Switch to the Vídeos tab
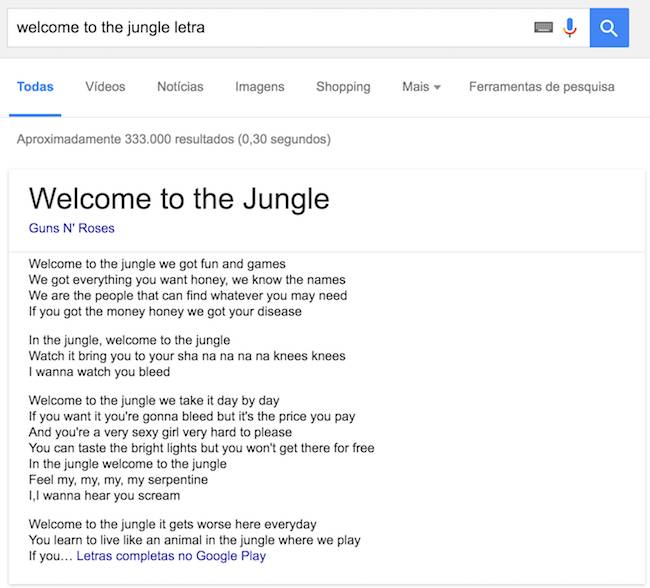Viewport: 650px width, 588px height. coord(105,87)
